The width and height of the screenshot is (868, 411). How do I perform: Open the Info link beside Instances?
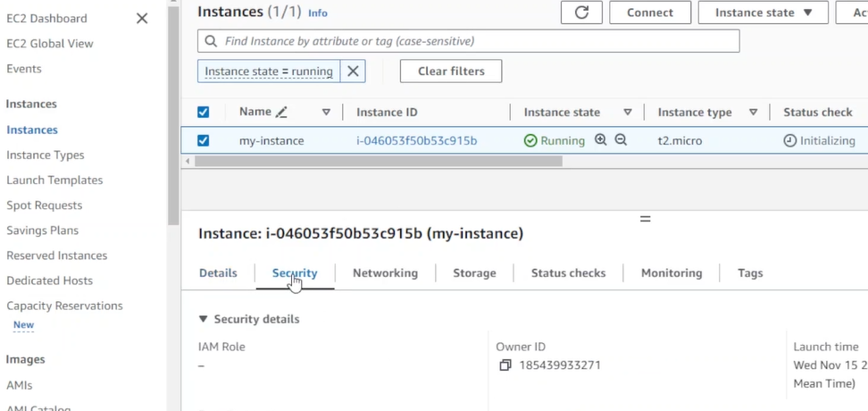(318, 13)
